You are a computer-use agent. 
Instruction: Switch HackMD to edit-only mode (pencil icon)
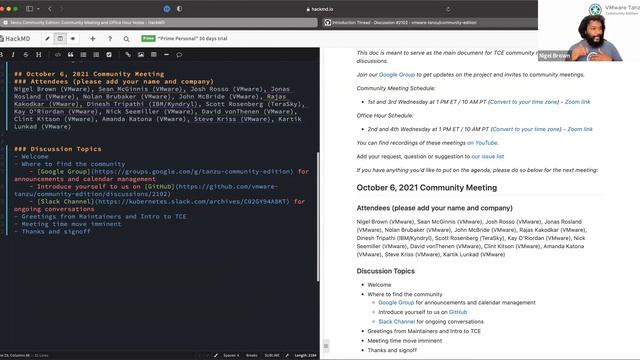[x=47, y=38]
